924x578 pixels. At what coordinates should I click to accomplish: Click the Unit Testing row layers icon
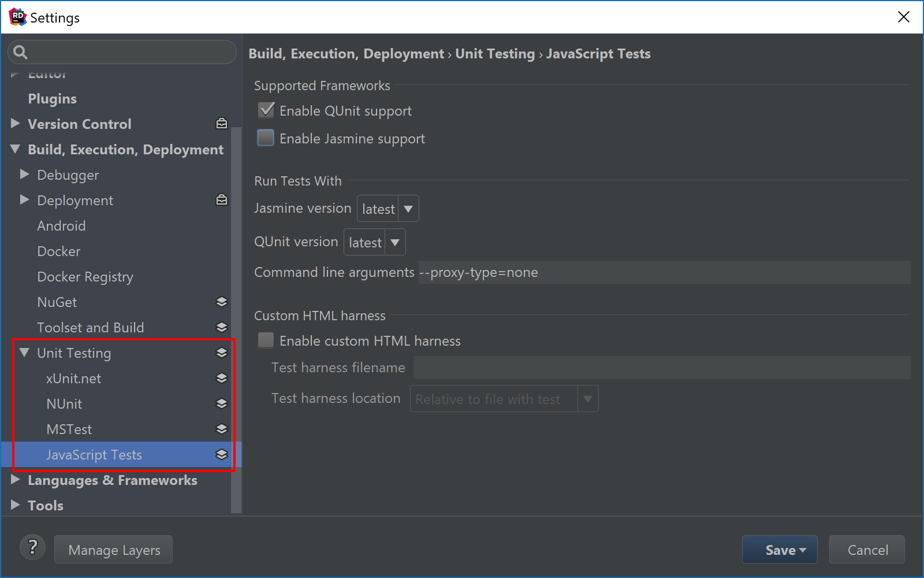222,353
